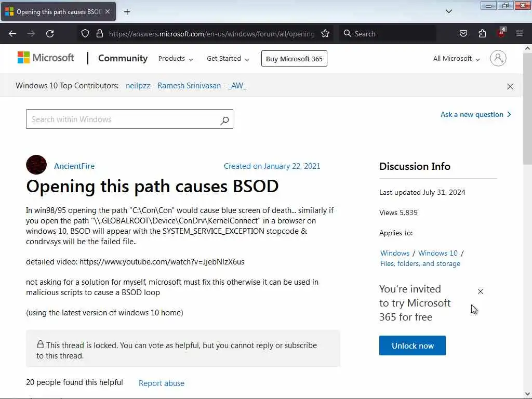Screen dimensions: 532x399
Task: Click Buy Microsoft 365 button
Action: (x=294, y=59)
